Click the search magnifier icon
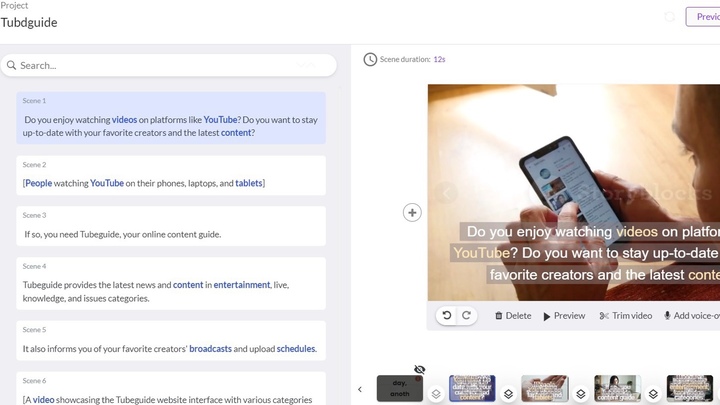The width and height of the screenshot is (720, 405). point(11,65)
